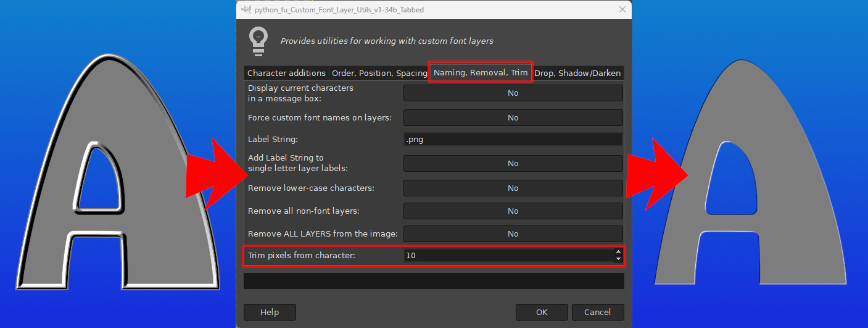Image resolution: width=868 pixels, height=328 pixels.
Task: Toggle Remove ALL LAYERS from the image
Action: tap(513, 234)
